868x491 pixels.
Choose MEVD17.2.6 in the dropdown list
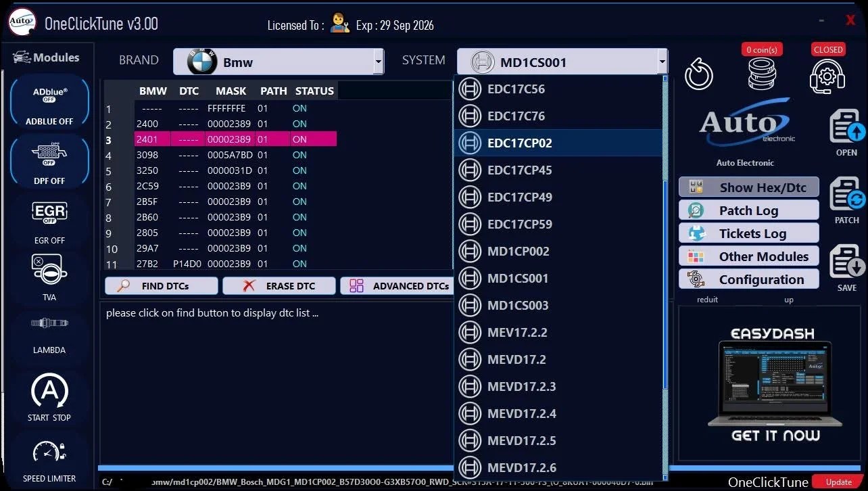(558, 468)
